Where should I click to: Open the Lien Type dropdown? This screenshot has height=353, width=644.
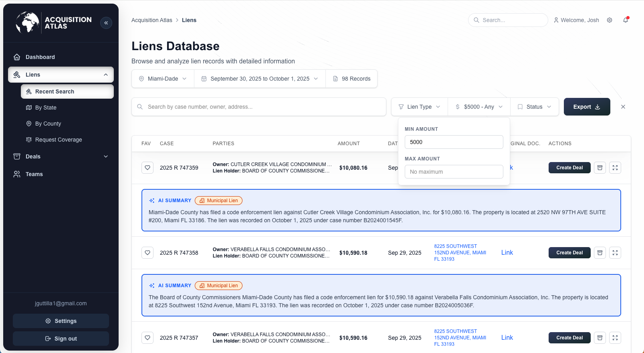coord(419,107)
